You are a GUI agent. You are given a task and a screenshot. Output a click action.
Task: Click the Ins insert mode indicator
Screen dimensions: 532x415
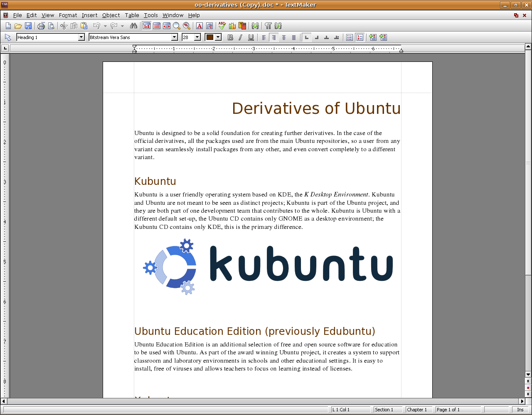coord(520,410)
